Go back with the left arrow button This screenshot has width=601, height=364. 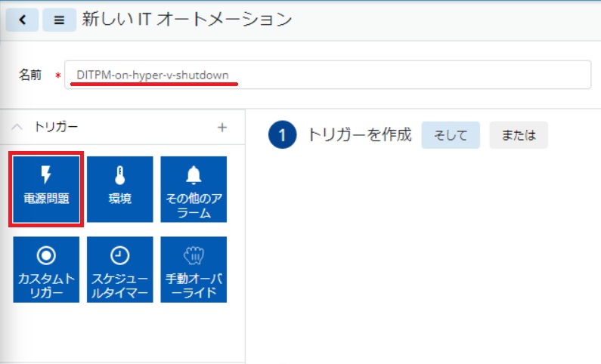22,20
